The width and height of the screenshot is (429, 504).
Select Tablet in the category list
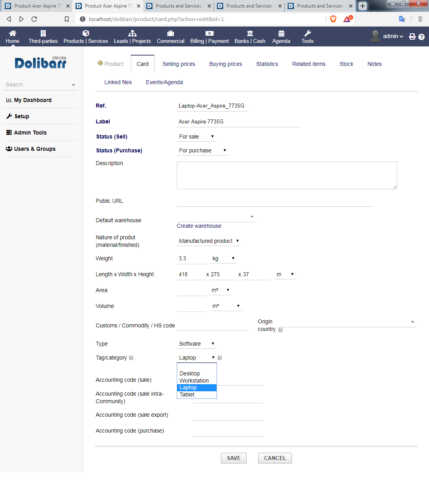197,394
